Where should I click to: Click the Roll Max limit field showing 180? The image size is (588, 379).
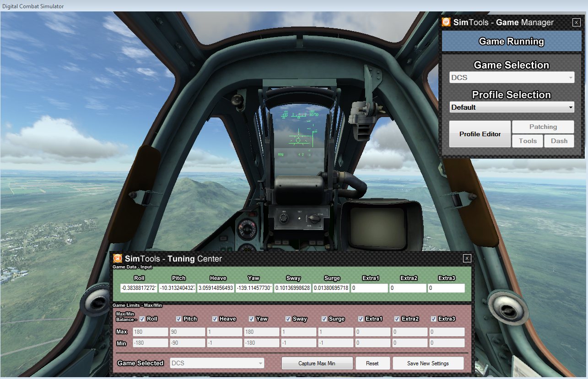(x=150, y=332)
